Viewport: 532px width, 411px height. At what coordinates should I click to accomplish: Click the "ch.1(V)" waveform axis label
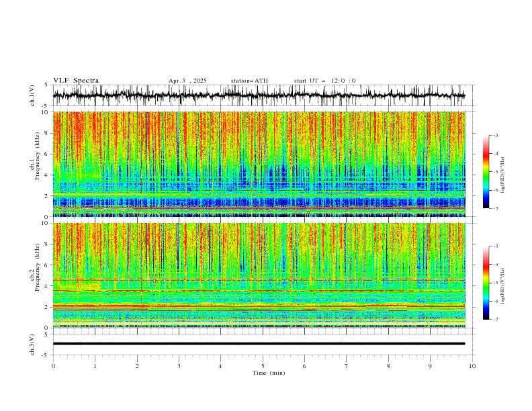point(32,95)
